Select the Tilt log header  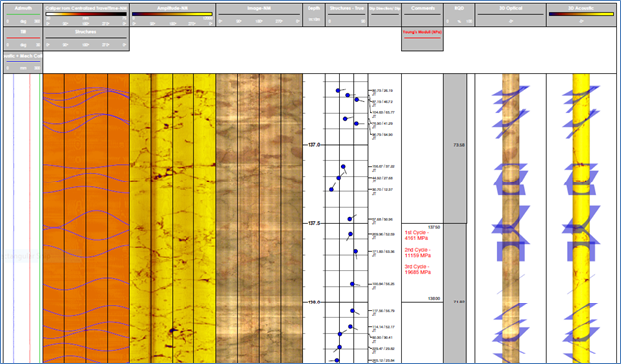[23, 39]
